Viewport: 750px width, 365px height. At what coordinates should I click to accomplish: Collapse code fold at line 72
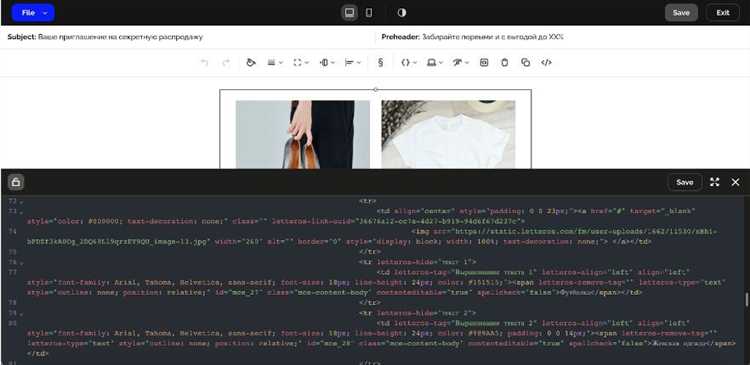coord(21,201)
